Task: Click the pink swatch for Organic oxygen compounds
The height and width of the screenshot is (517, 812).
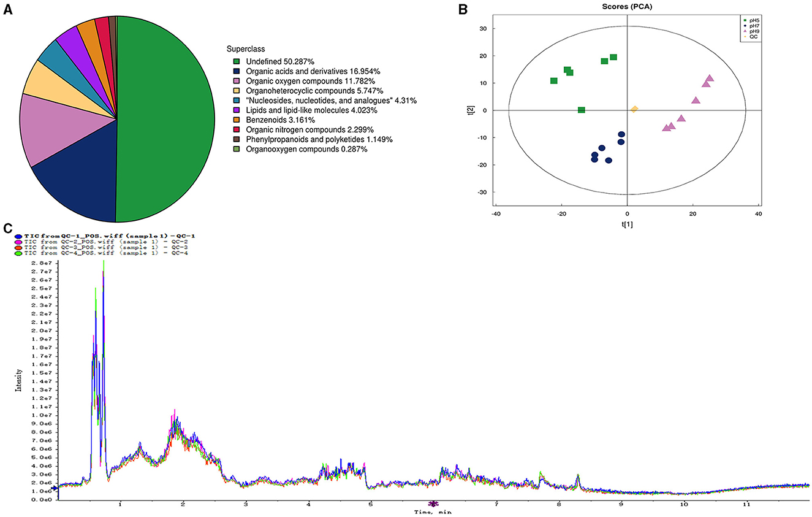Action: coord(237,81)
